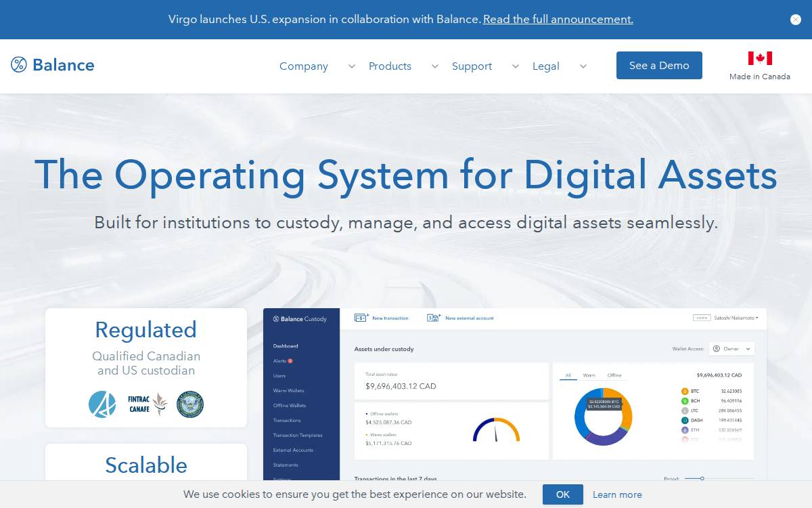This screenshot has height=508, width=812.
Task: Click the Balance wordmark in header
Action: (64, 65)
